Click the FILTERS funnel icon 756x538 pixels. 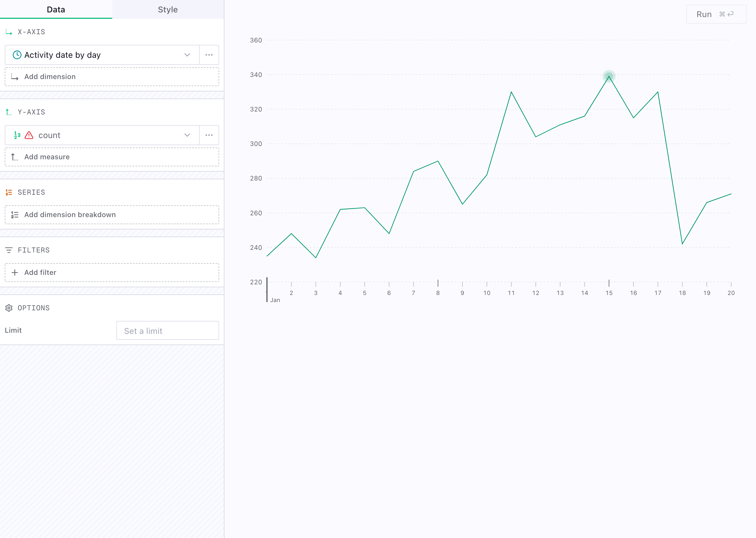9,250
